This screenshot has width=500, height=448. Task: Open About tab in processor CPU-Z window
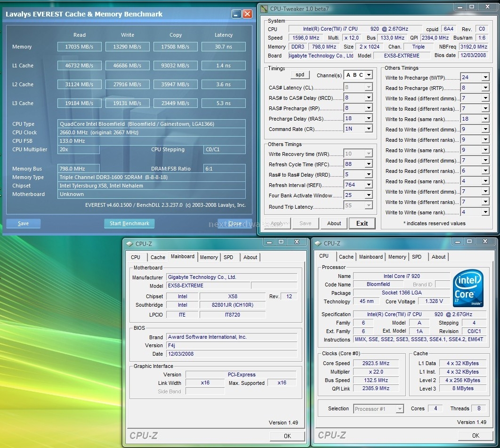point(438,257)
